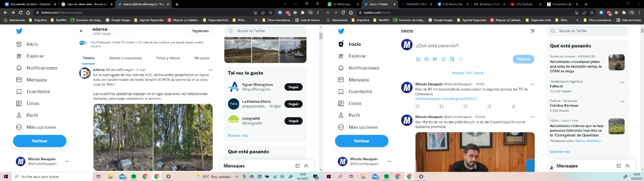Bookmark page with star in edersa window address bar

click(x=270, y=12)
